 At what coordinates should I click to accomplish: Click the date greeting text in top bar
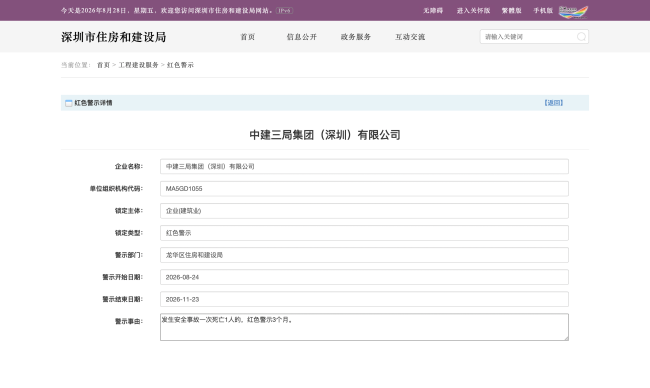pos(167,10)
